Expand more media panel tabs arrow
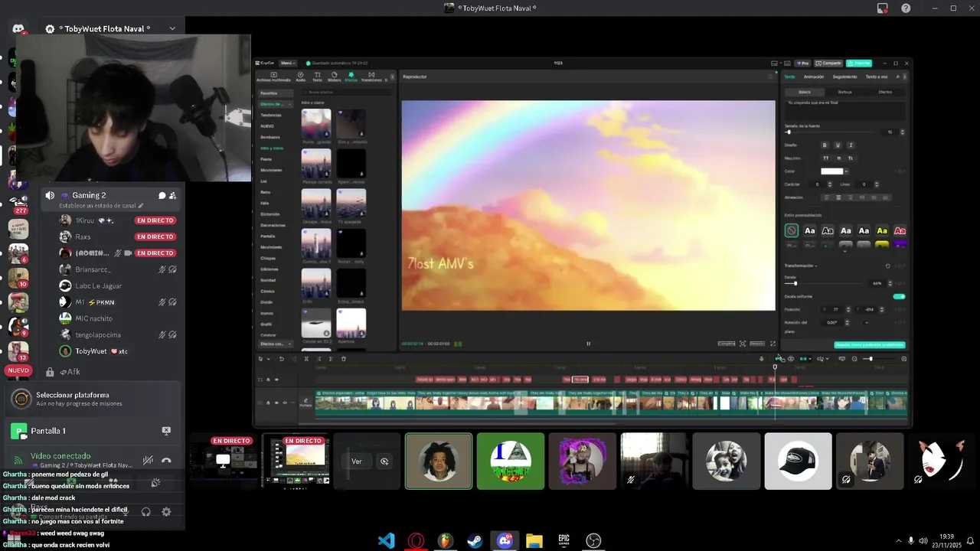The width and height of the screenshot is (980, 551). 392,77
